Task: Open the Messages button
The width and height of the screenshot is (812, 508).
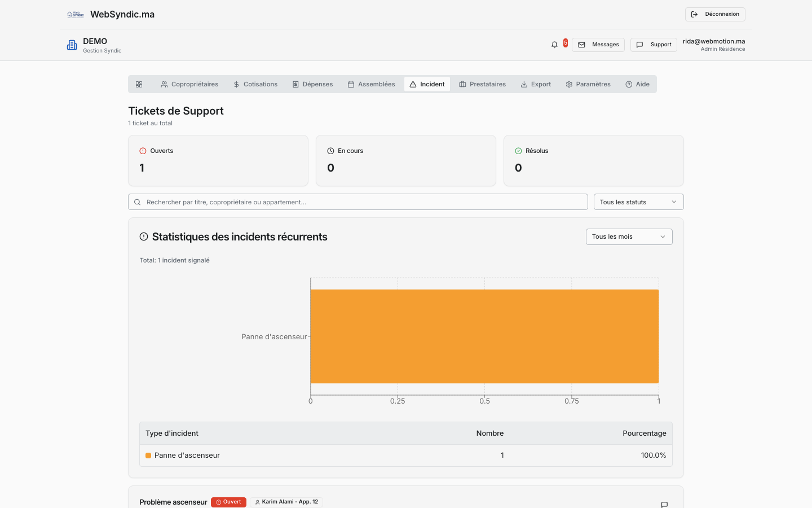Action: click(598, 45)
